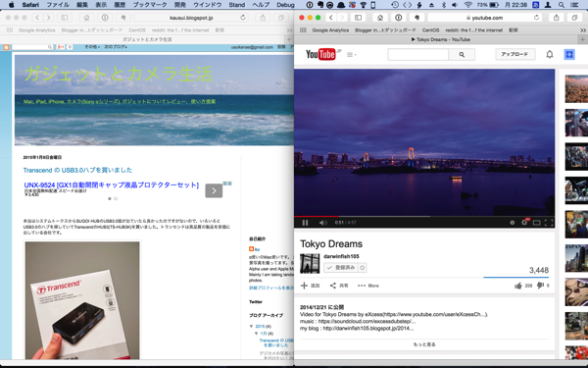This screenshot has height=368, width=588.
Task: Mute the YouTube player volume
Action: coord(322,223)
